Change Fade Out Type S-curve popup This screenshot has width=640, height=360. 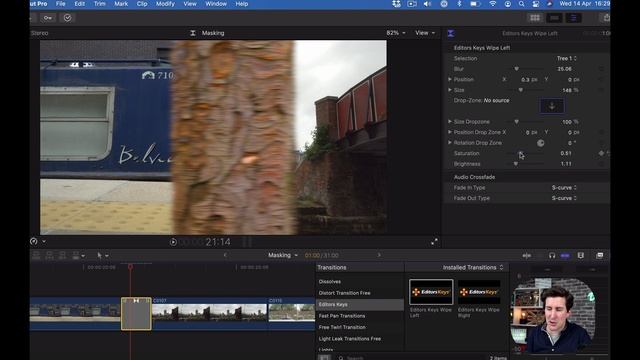tap(564, 198)
